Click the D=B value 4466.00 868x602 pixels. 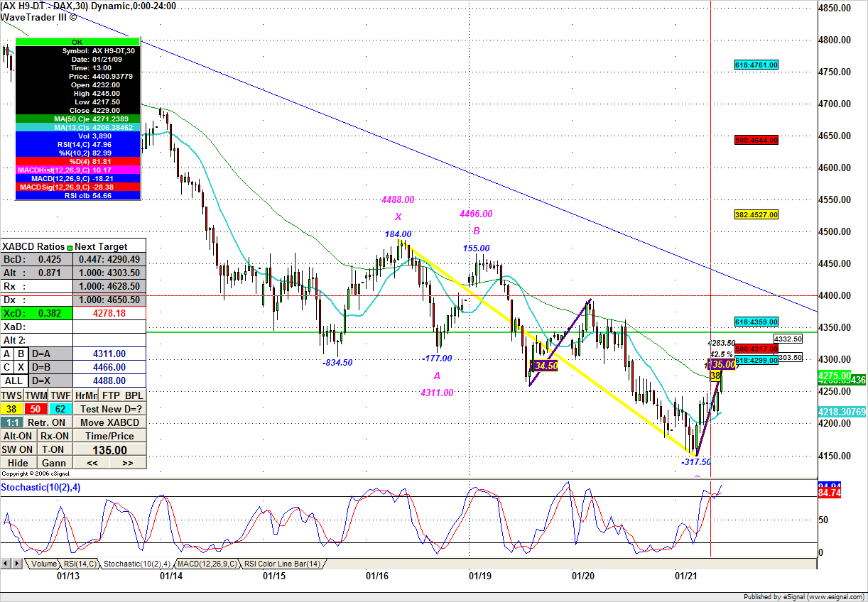coord(109,367)
